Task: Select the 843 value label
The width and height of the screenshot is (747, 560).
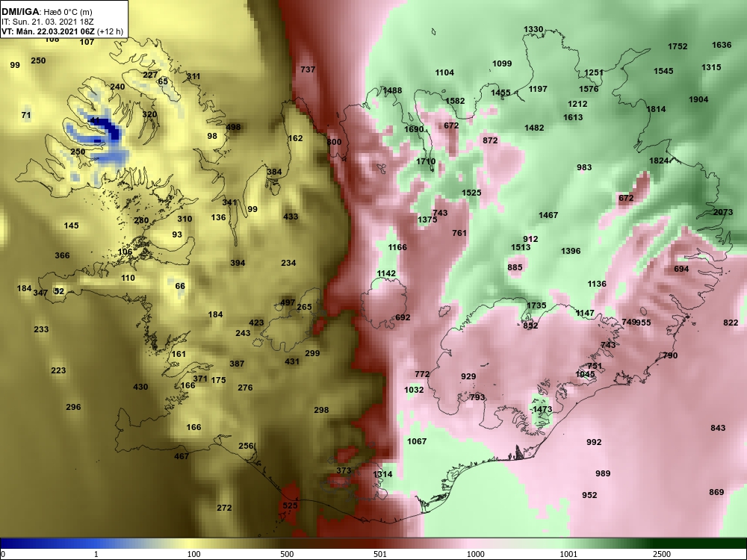Action: [x=718, y=428]
